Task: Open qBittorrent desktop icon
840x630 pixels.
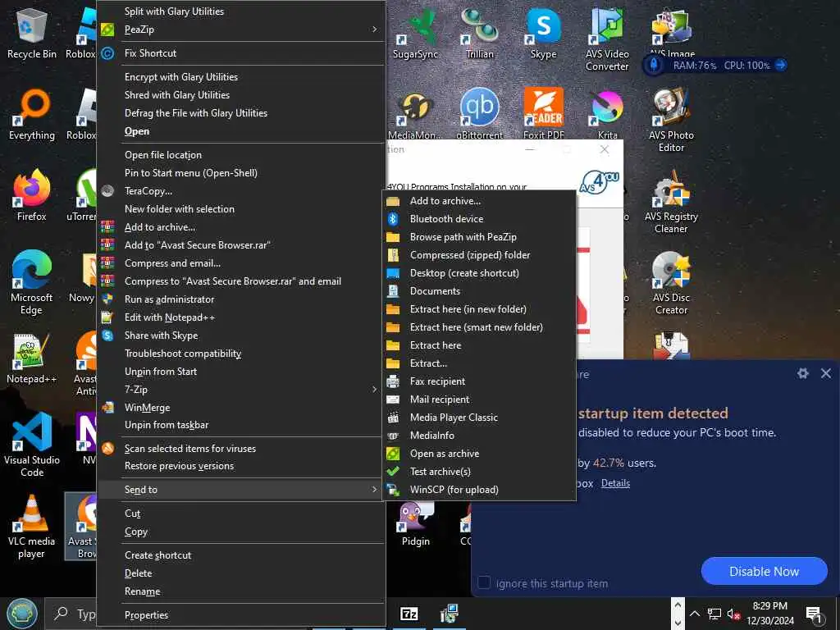Action: (x=479, y=113)
